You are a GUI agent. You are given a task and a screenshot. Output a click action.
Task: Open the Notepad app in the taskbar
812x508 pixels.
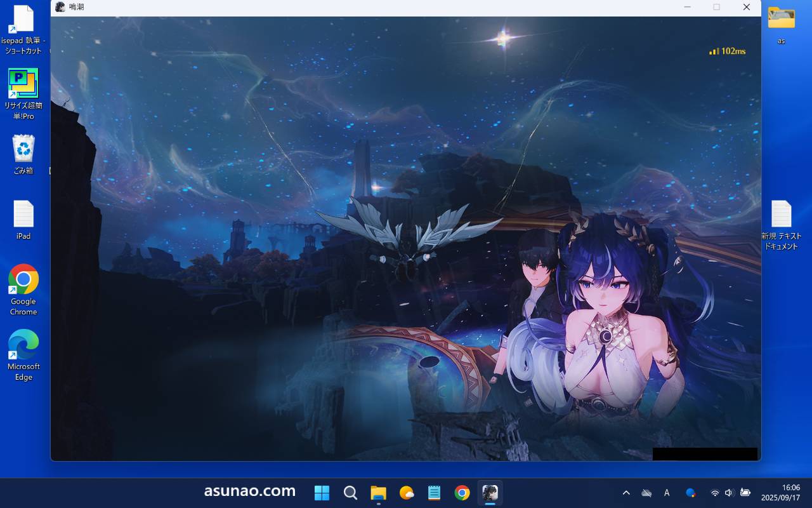pos(434,493)
